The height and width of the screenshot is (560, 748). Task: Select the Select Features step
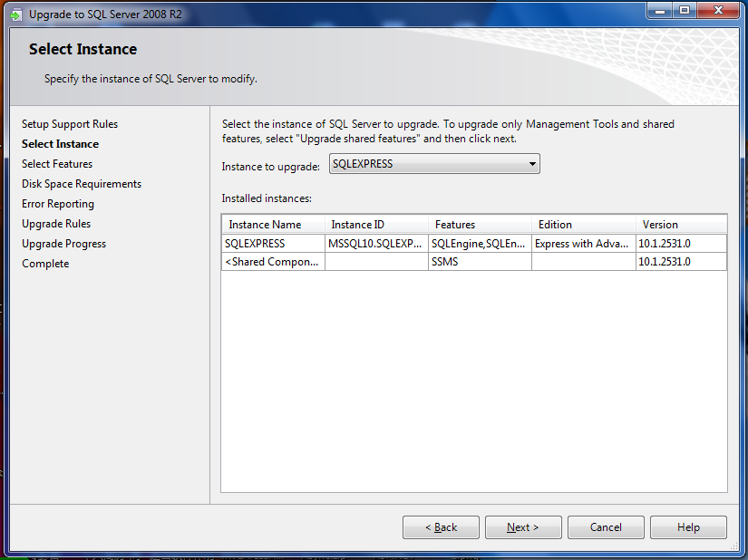point(57,164)
